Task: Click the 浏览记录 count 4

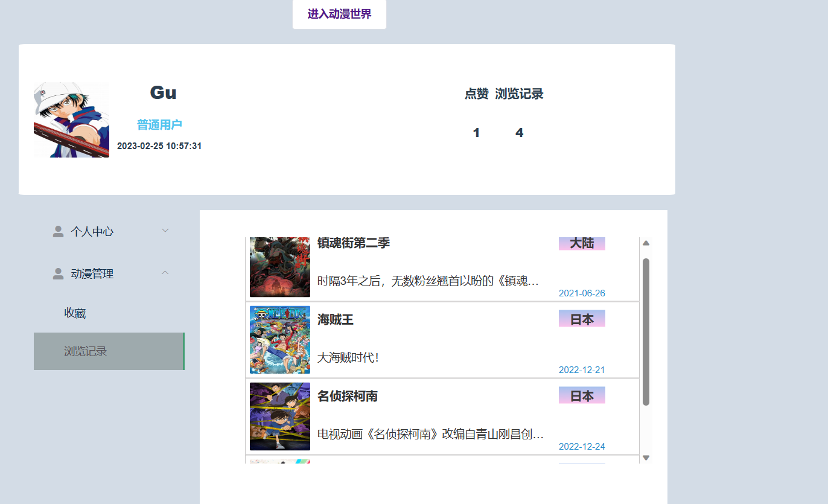Action: (519, 133)
